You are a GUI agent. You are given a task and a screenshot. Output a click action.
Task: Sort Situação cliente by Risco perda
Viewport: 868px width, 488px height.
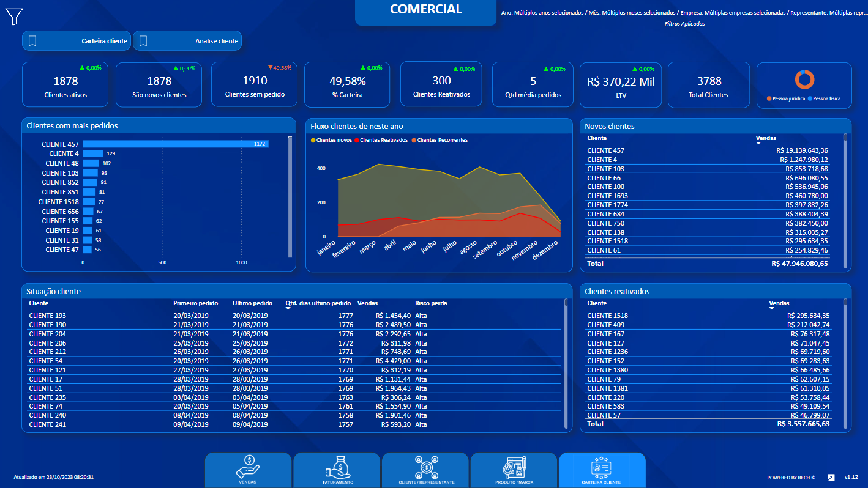[431, 303]
